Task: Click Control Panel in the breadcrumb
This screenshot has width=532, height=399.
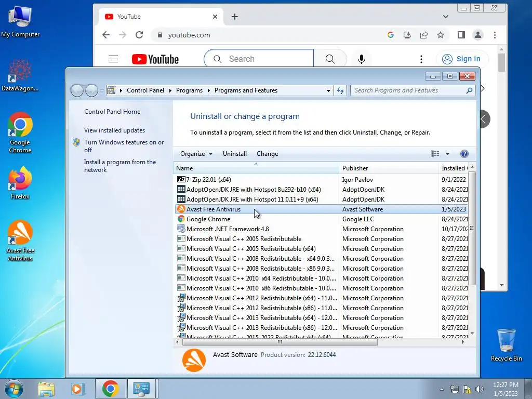Action: pyautogui.click(x=145, y=90)
